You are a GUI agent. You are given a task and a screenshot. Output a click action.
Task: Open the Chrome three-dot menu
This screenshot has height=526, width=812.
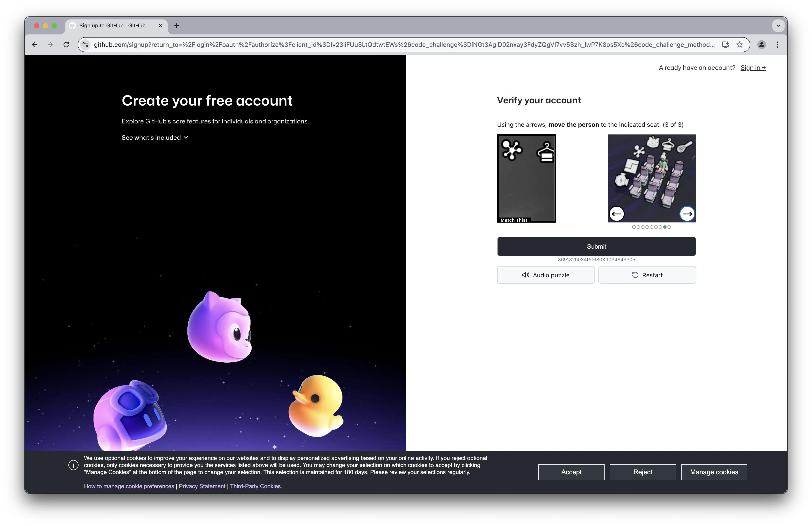778,45
